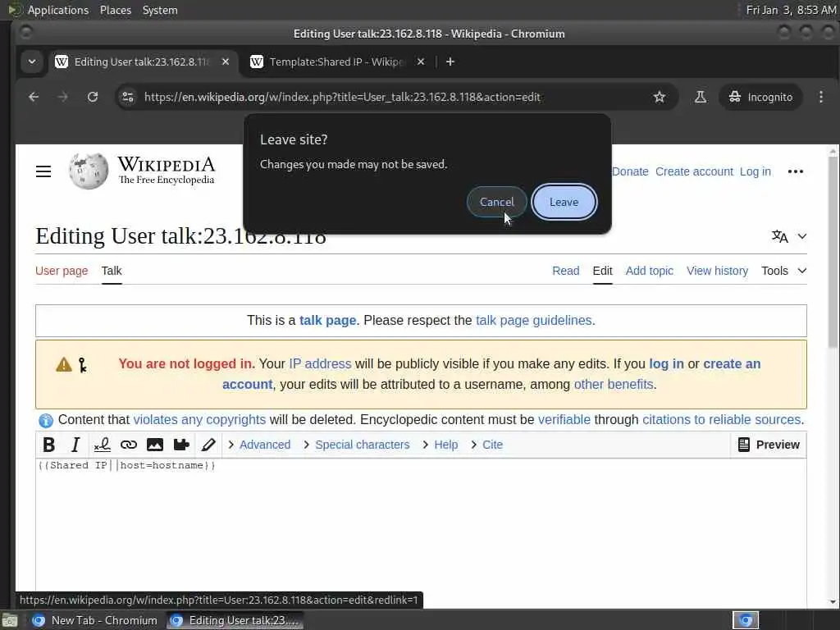The height and width of the screenshot is (630, 840).
Task: Open the tab search dropdown arrow
Action: [x=32, y=62]
